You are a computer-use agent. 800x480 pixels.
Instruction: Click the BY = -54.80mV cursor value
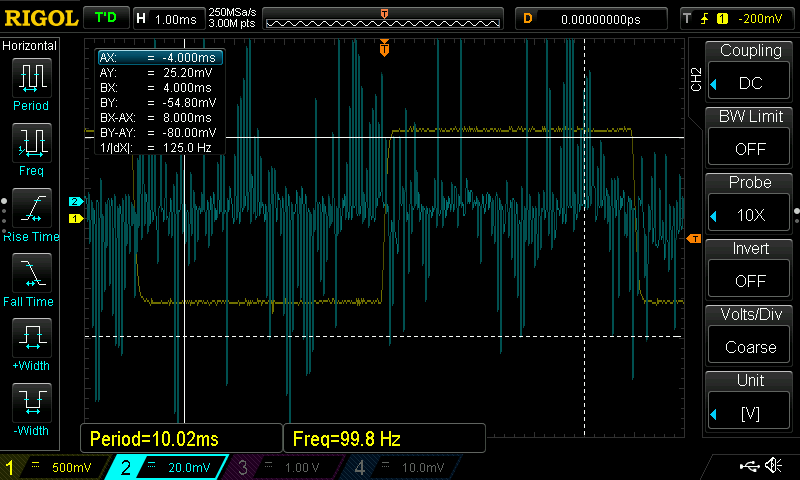click(189, 103)
